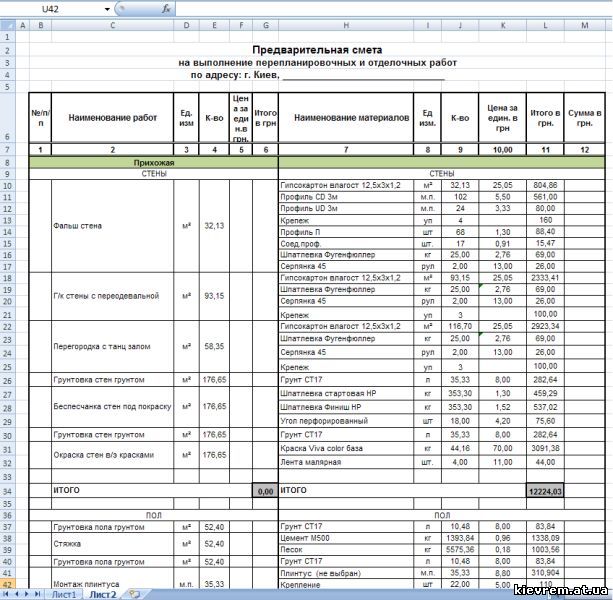
Task: Click the 'Краска Viva color база' cell
Action: (x=346, y=448)
